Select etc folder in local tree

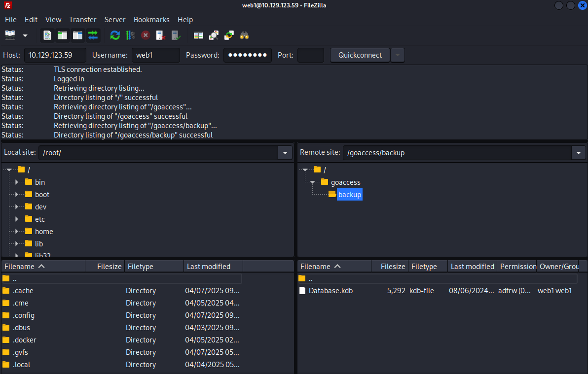coord(40,219)
